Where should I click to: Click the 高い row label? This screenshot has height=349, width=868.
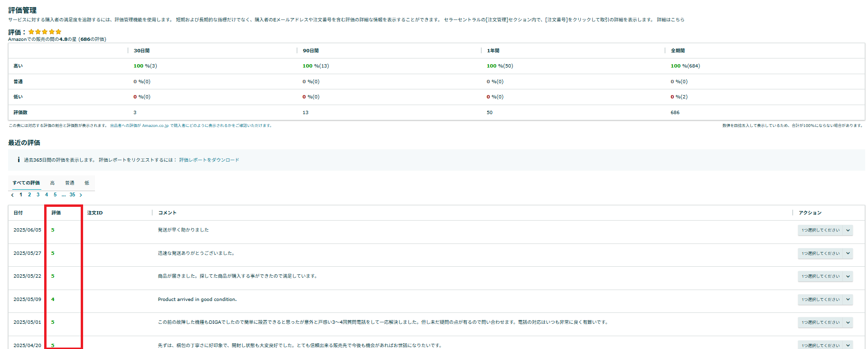pyautogui.click(x=18, y=66)
